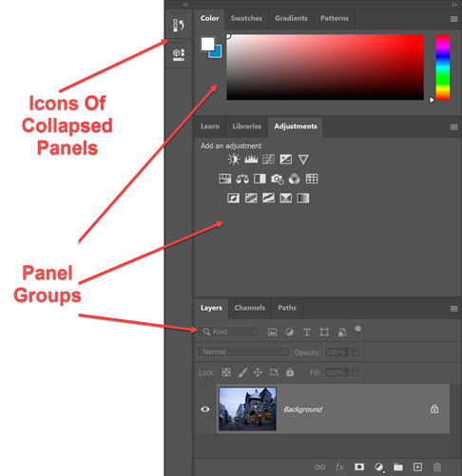Open the Layers panel flyout menu
This screenshot has width=462, height=476.
point(453,309)
